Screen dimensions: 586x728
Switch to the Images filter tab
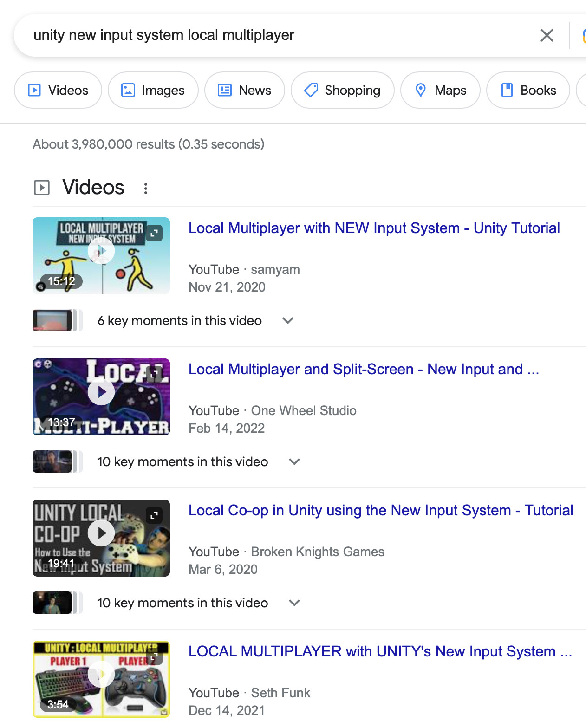[153, 90]
